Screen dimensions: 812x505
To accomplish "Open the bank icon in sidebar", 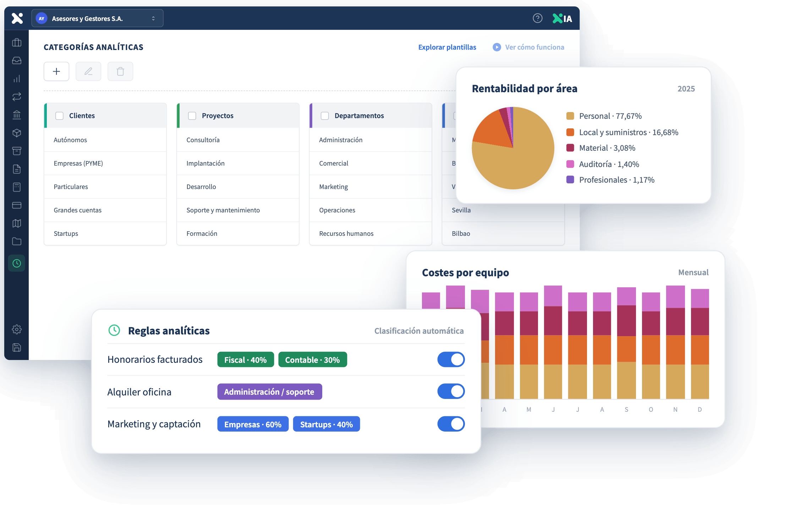I will (x=17, y=115).
